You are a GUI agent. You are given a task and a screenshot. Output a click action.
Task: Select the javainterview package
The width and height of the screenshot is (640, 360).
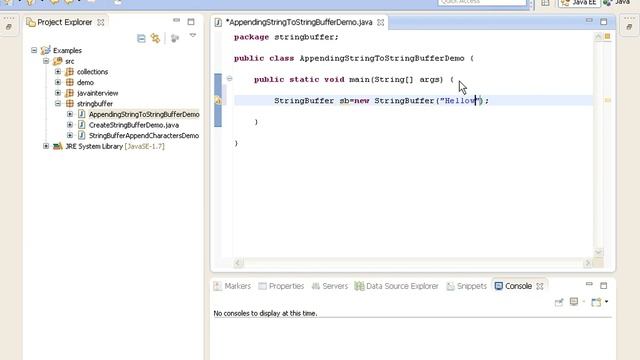[98, 93]
